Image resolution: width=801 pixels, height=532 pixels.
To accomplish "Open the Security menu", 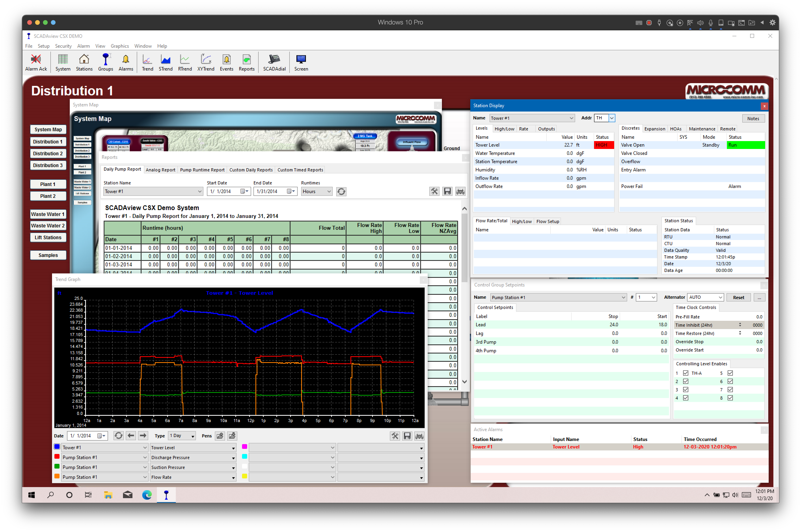I will (63, 46).
